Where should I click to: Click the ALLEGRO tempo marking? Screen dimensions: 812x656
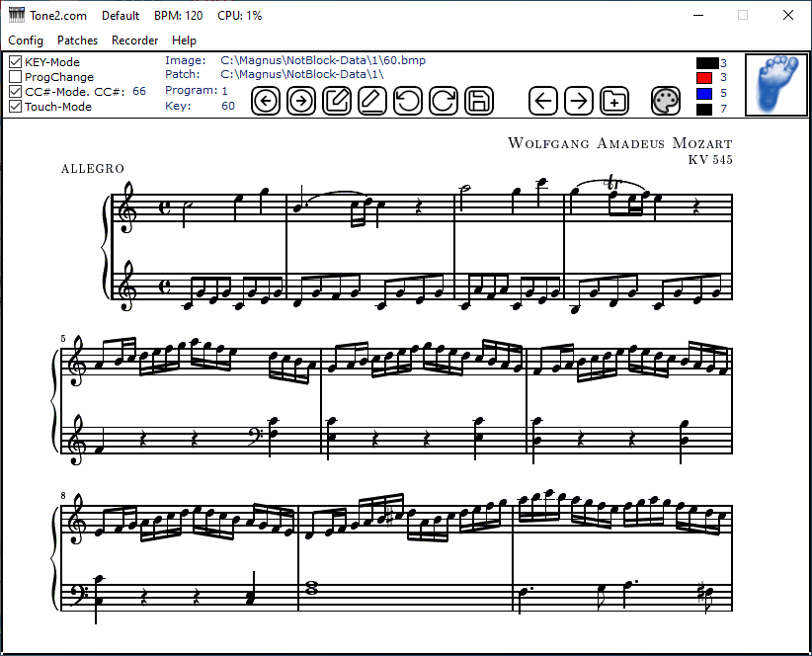(93, 169)
